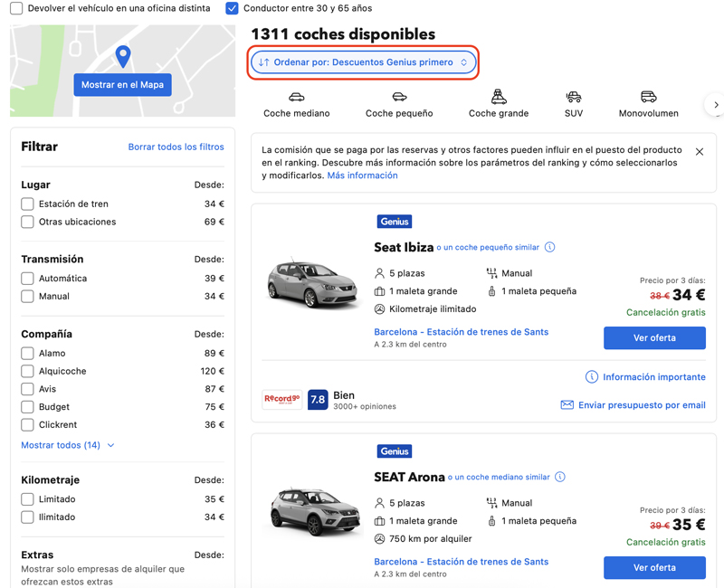
Task: Check the Otras ubicaciones filter
Action: pyautogui.click(x=27, y=222)
